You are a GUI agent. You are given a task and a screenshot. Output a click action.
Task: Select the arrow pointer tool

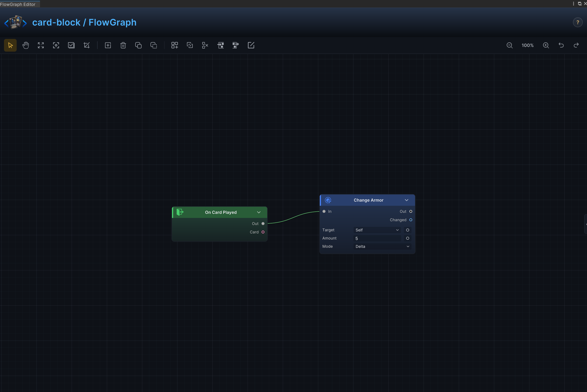pyautogui.click(x=10, y=45)
